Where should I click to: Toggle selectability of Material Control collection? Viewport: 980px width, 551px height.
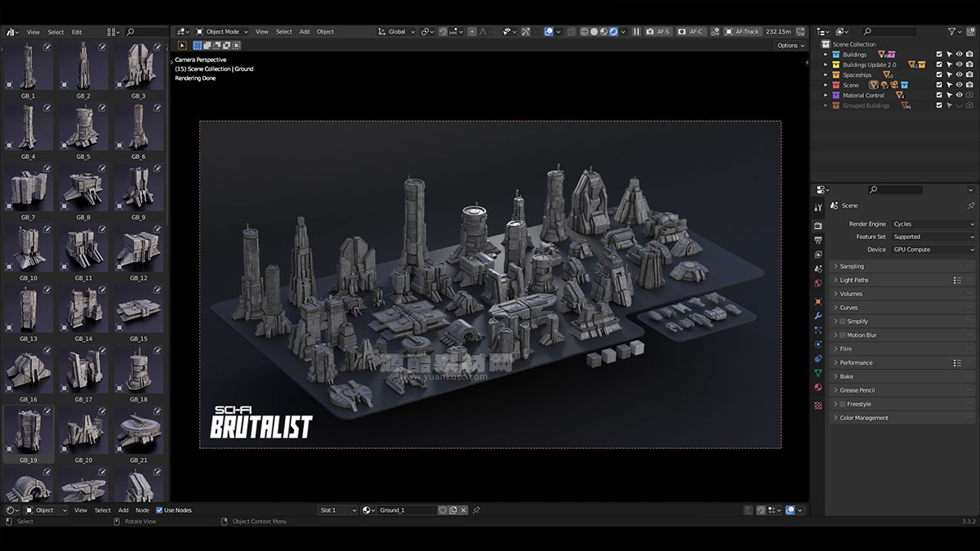coord(949,96)
